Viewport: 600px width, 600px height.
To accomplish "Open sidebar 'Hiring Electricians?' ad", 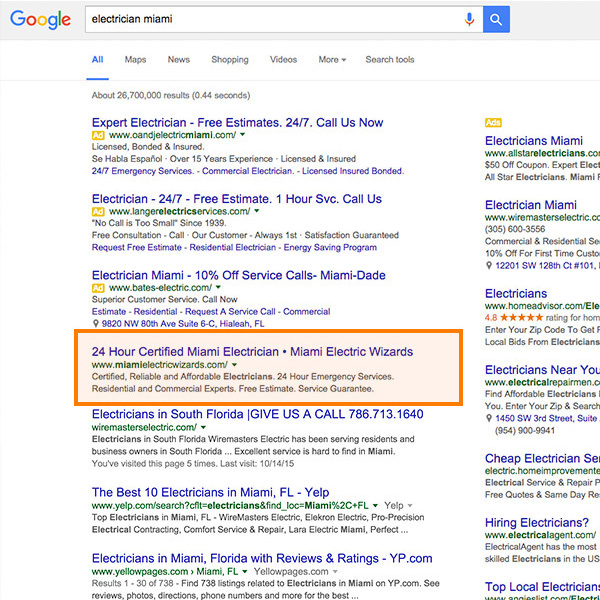I will [537, 523].
